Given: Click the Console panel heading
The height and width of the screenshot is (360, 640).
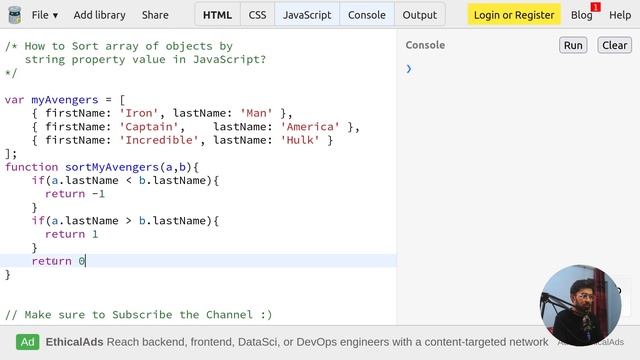Looking at the screenshot, I should [x=425, y=45].
